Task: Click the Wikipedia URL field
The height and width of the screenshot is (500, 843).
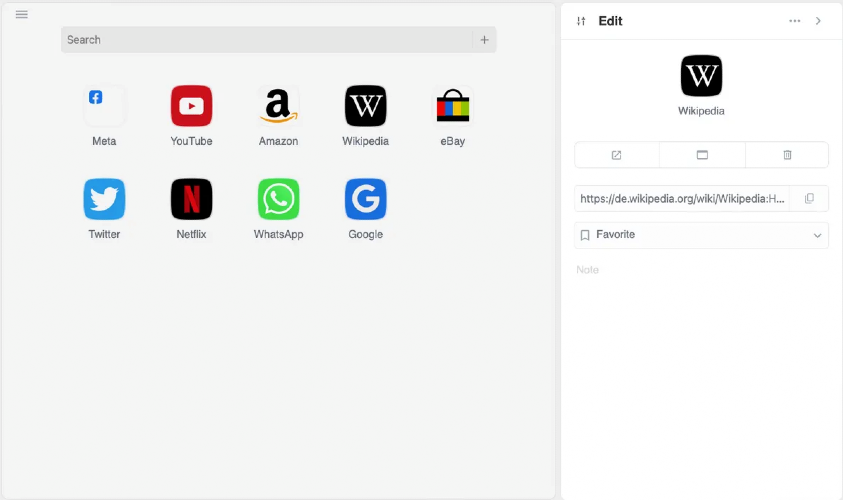Action: 682,199
